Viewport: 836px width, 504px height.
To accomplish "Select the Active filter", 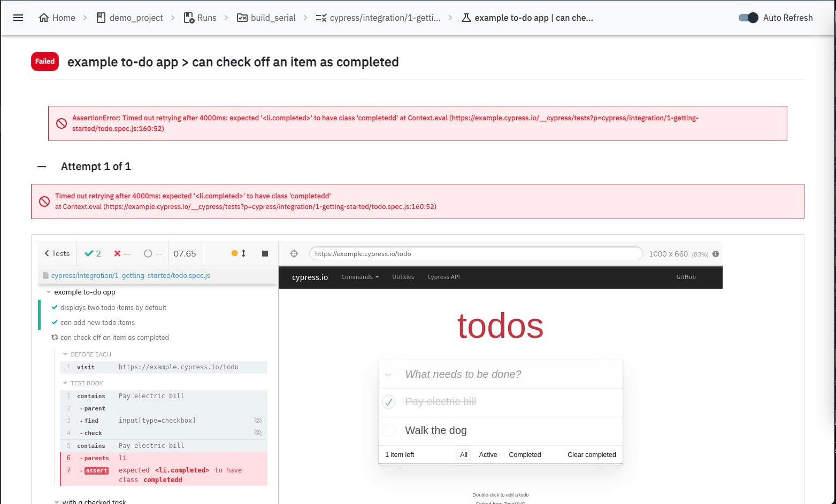I will point(488,455).
